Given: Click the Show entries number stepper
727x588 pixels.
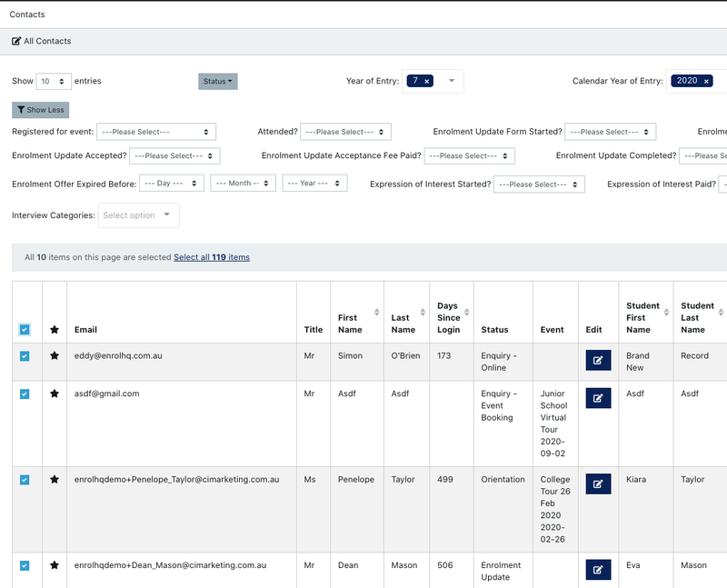Looking at the screenshot, I should [54, 81].
